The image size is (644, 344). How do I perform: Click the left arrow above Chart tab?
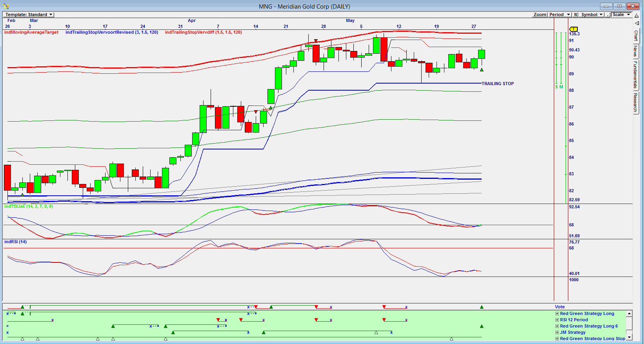point(637,23)
